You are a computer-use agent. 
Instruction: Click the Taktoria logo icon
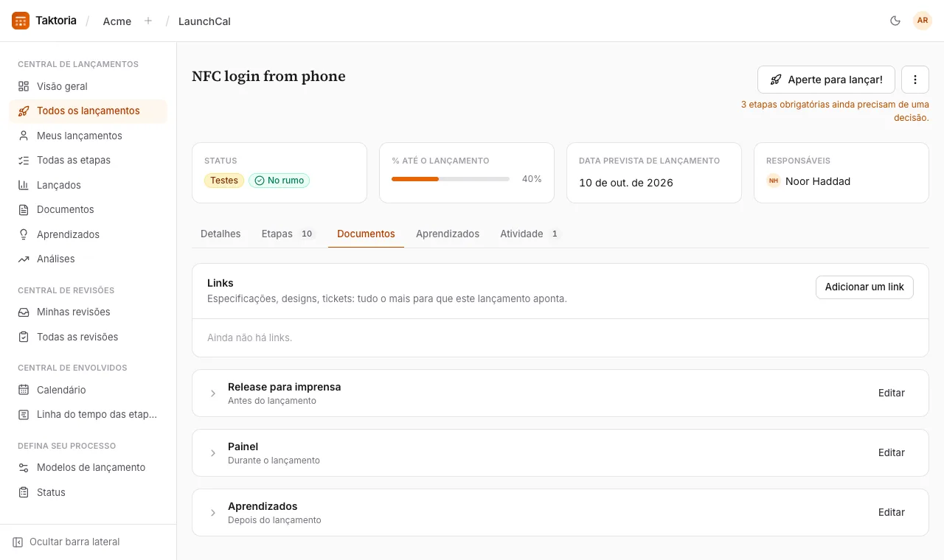pyautogui.click(x=21, y=21)
